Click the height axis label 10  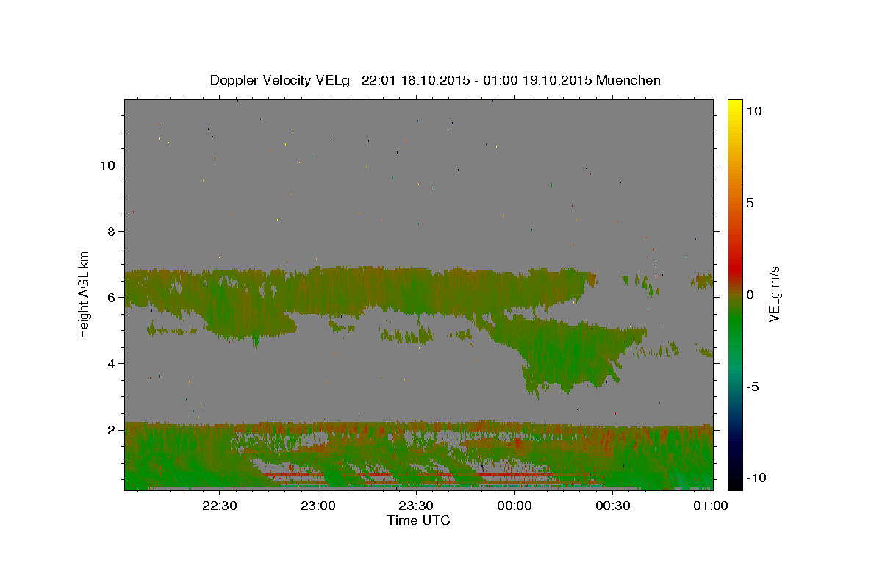[x=107, y=165]
